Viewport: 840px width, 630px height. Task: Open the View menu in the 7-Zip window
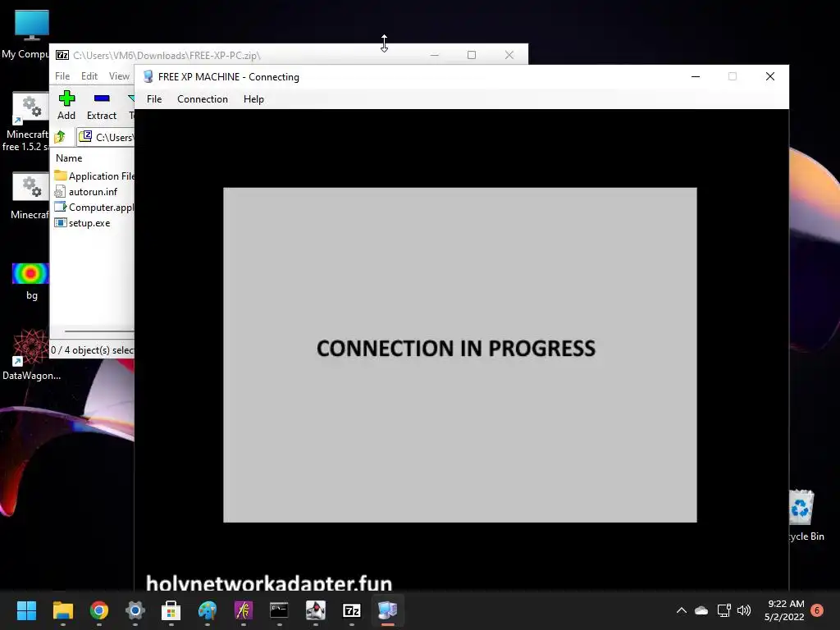pyautogui.click(x=119, y=76)
